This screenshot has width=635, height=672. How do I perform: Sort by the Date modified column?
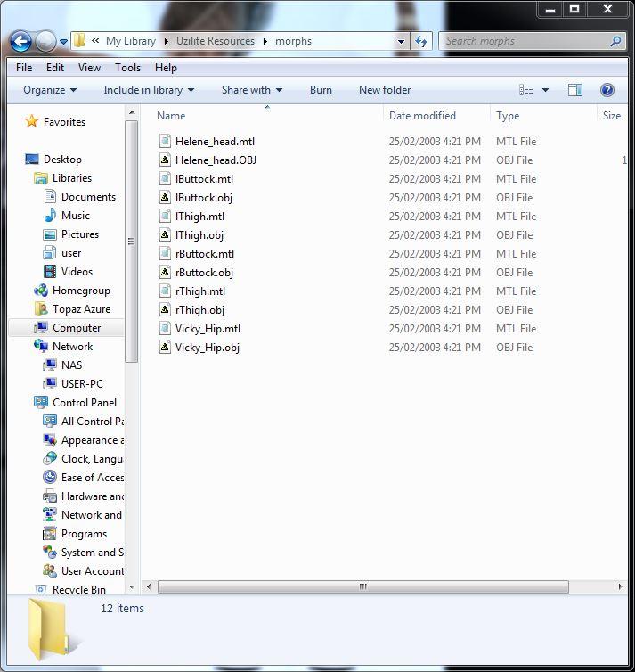(x=422, y=116)
